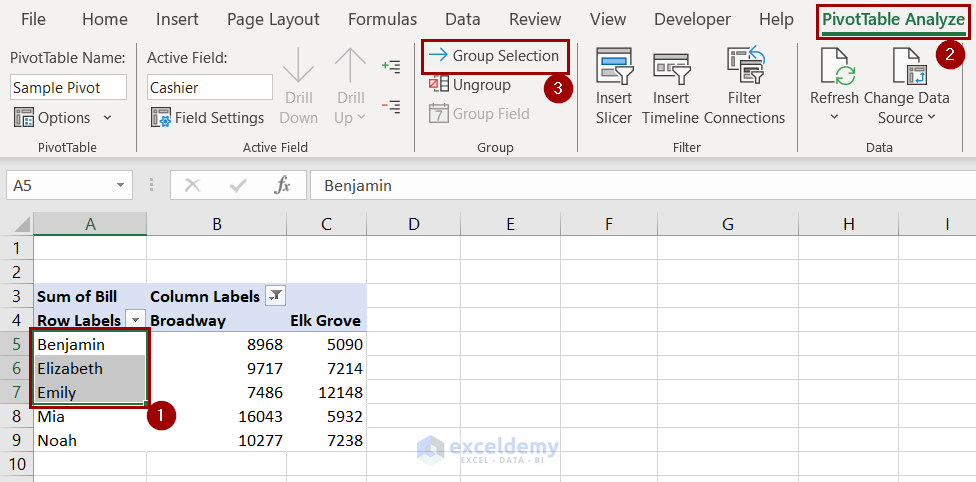Click Change Data Source icon

(x=906, y=68)
